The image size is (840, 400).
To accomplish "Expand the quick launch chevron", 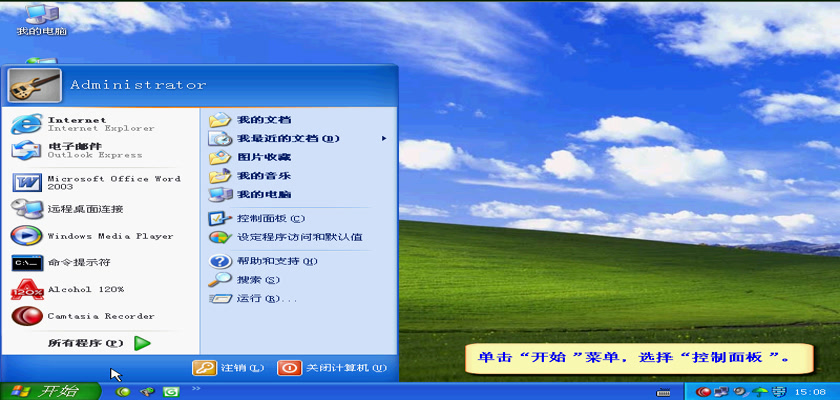I will tap(196, 389).
